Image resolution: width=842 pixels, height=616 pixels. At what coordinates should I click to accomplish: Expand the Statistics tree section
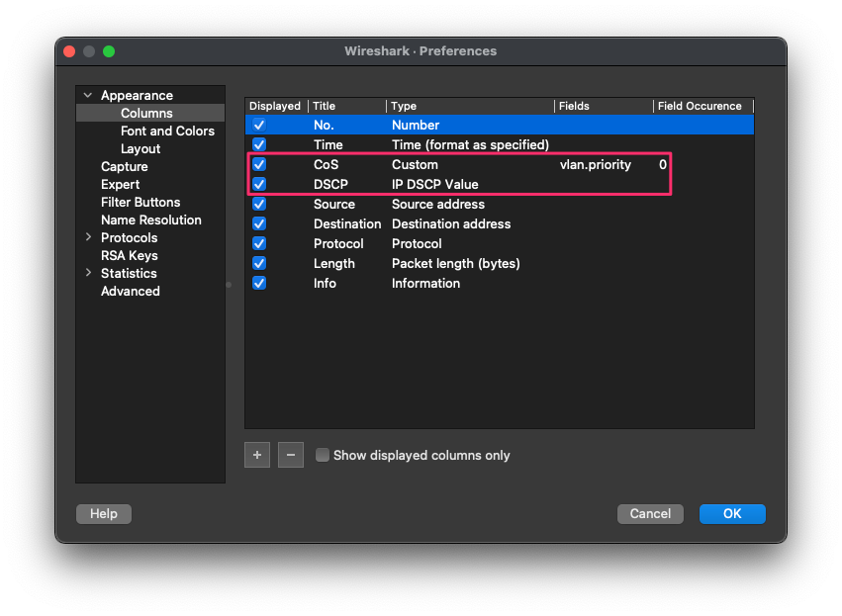(89, 273)
